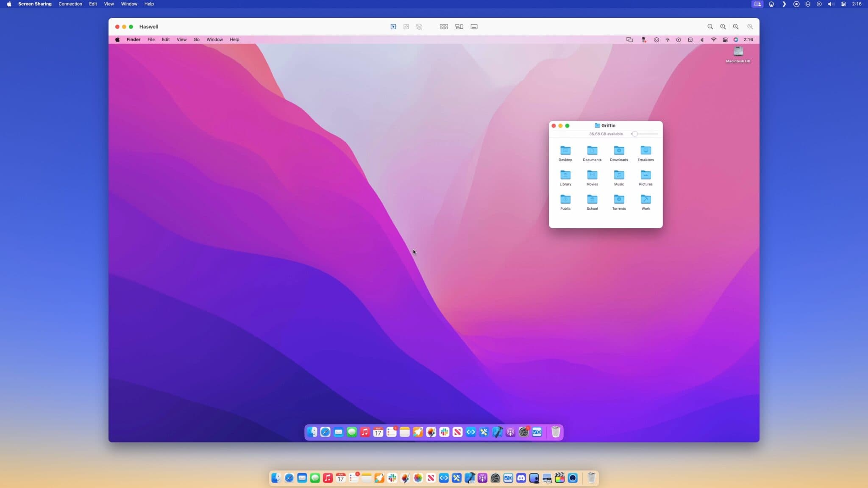Viewport: 868px width, 488px height.
Task: Open the Go menu in the remote Finder
Action: [x=196, y=39]
